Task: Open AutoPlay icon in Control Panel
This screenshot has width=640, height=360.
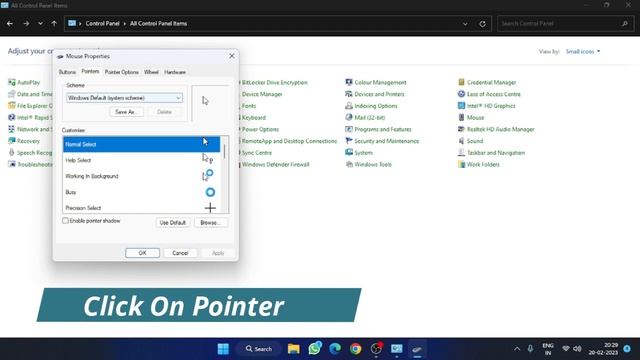Action: (11, 82)
